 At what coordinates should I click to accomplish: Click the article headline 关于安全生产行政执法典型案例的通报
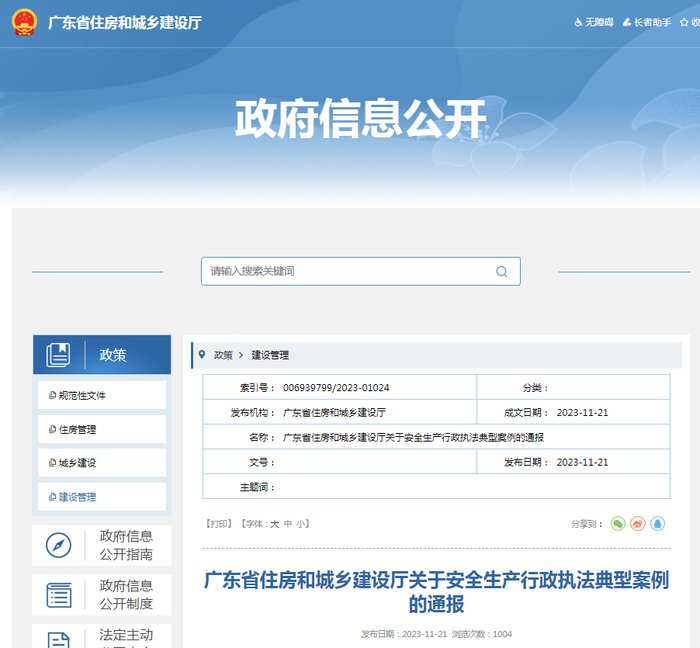[x=436, y=592]
